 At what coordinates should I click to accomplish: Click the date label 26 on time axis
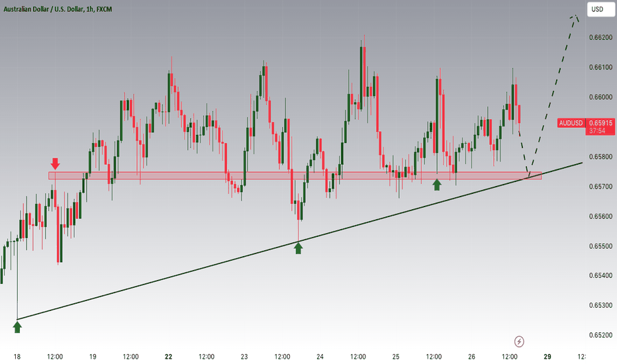point(471,357)
